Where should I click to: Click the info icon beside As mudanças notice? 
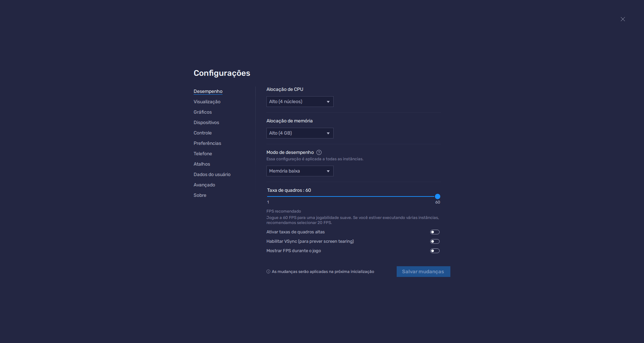coord(268,272)
